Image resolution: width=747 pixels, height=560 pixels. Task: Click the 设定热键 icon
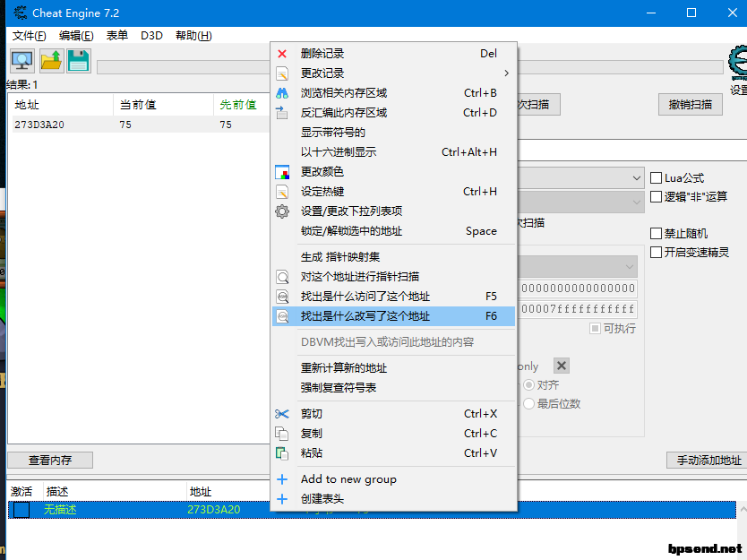(282, 192)
